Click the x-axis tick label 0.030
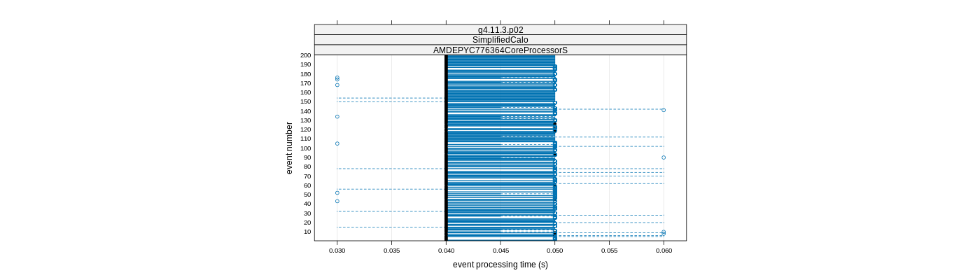The width and height of the screenshot is (980, 280). (337, 250)
